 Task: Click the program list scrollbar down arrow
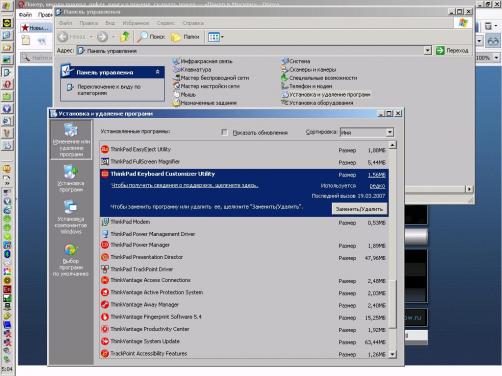pos(392,354)
